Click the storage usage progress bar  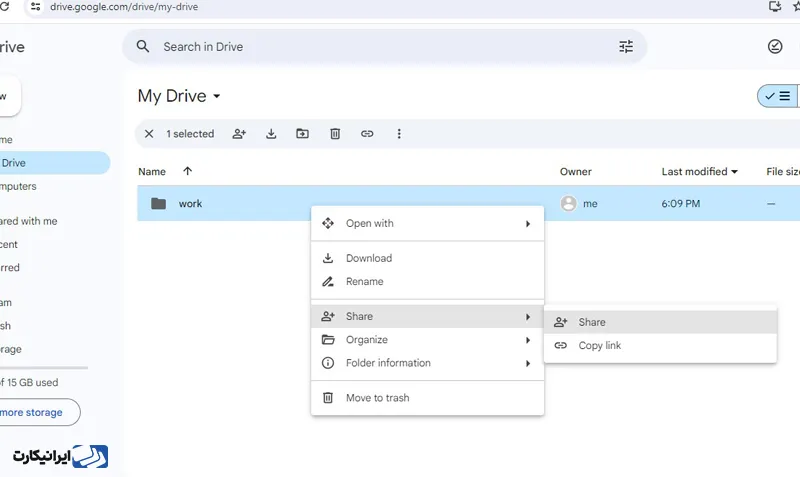(x=44, y=367)
